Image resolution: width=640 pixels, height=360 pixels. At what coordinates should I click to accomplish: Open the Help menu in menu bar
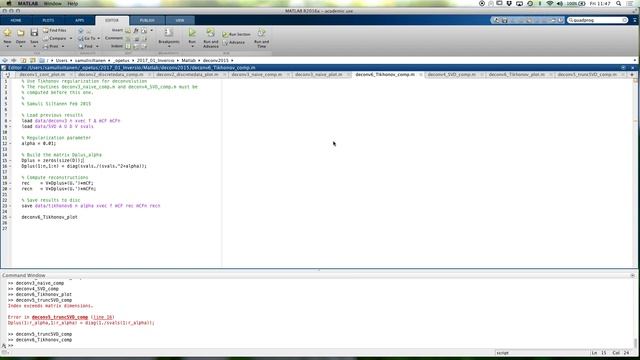[73, 3]
